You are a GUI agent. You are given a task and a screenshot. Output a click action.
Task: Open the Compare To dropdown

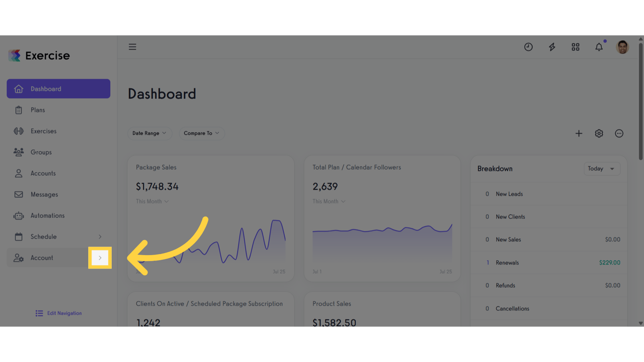click(202, 133)
